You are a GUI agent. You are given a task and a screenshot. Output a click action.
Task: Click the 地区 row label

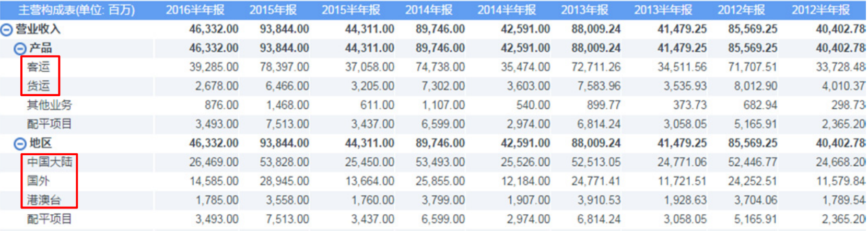(x=41, y=143)
